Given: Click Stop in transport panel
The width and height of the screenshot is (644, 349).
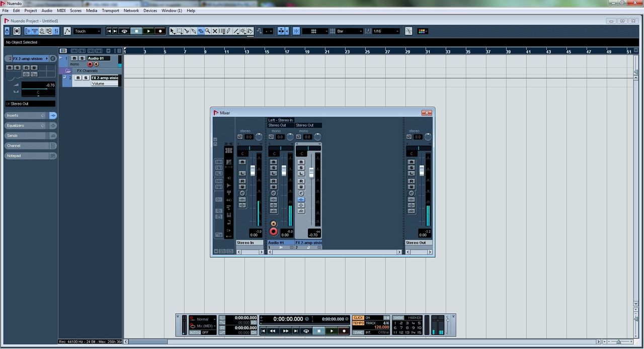Looking at the screenshot, I should (319, 331).
